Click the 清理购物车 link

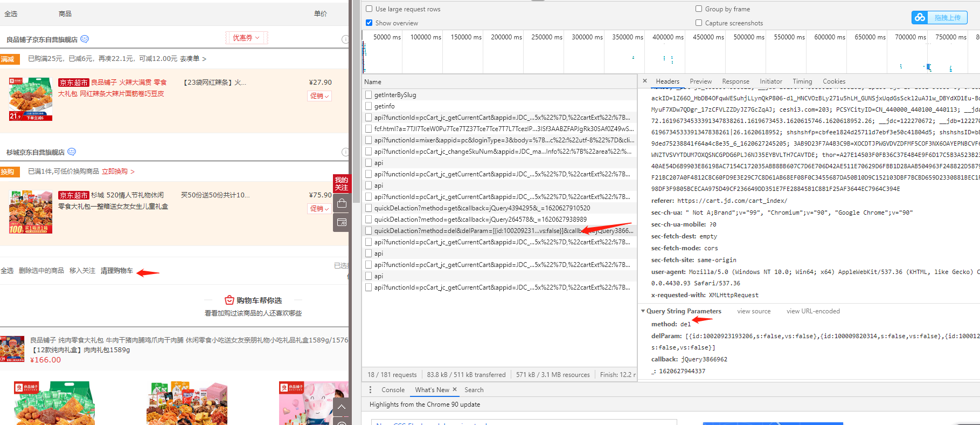(117, 271)
